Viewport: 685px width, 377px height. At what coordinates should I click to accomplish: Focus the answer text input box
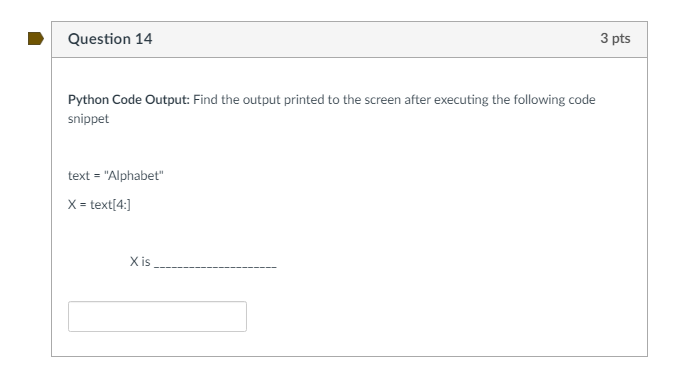(x=157, y=316)
